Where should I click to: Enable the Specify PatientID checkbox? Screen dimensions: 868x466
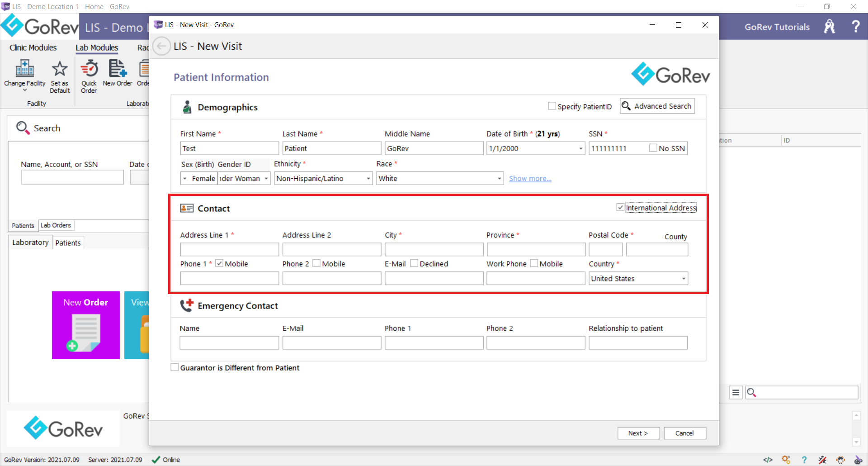(x=552, y=106)
